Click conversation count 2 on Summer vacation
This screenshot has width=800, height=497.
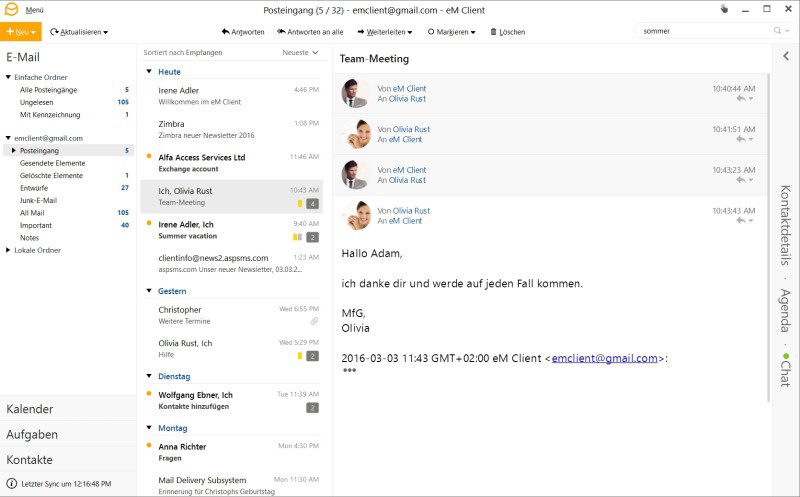(313, 237)
